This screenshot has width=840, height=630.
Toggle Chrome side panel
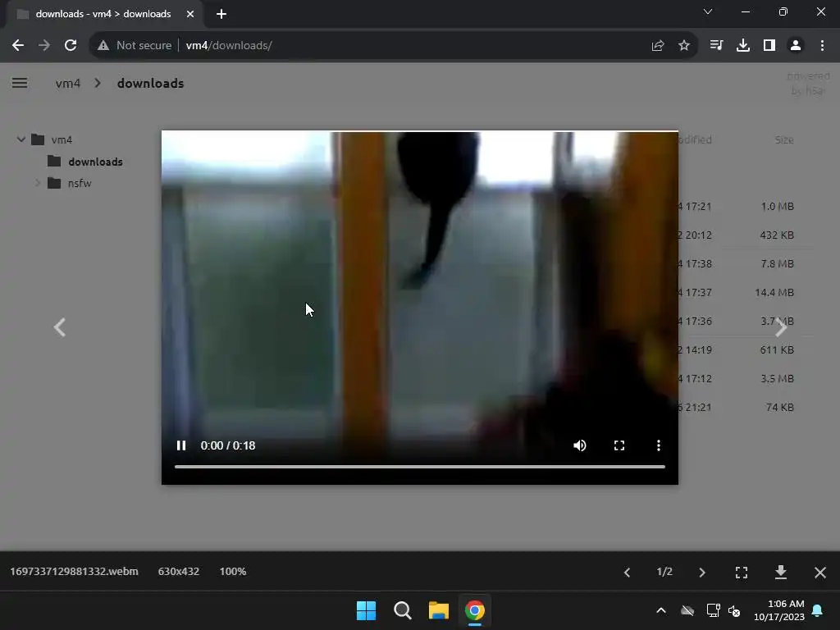tap(769, 46)
